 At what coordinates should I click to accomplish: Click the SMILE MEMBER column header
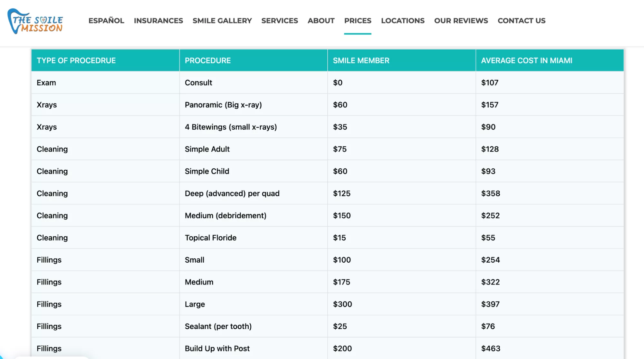pos(361,60)
